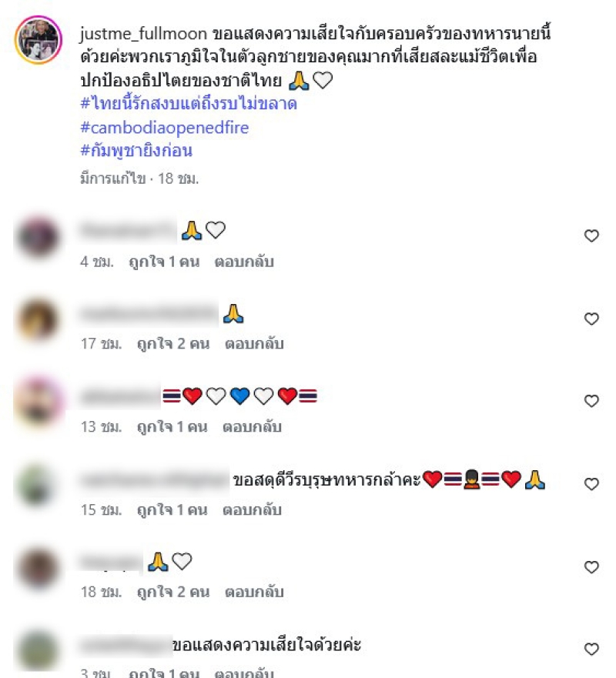Open justme_fullmoon profile picture

[x=38, y=40]
